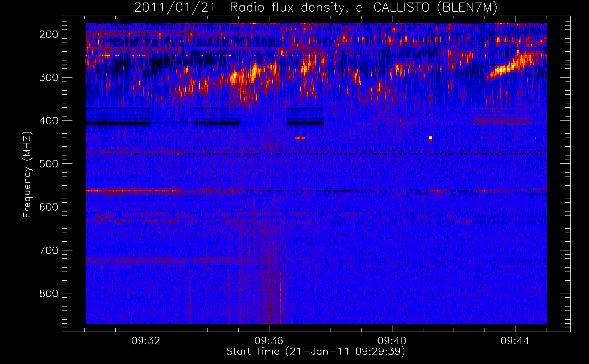Click the 09:36 time tick label

269,341
